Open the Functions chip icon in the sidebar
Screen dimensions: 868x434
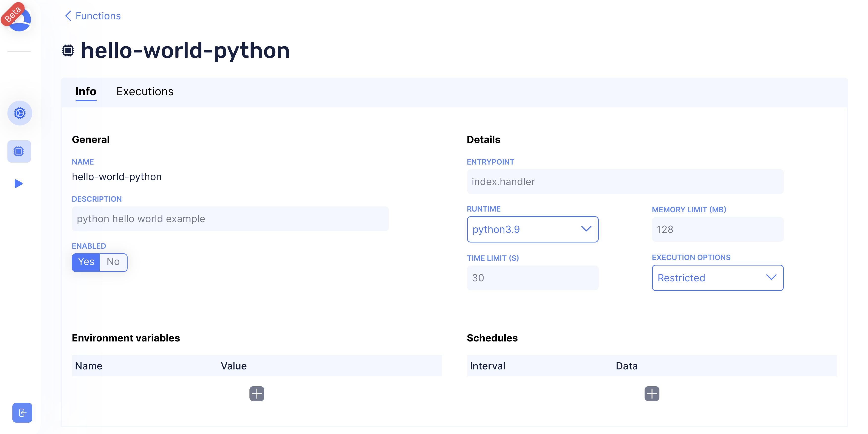pyautogui.click(x=19, y=151)
